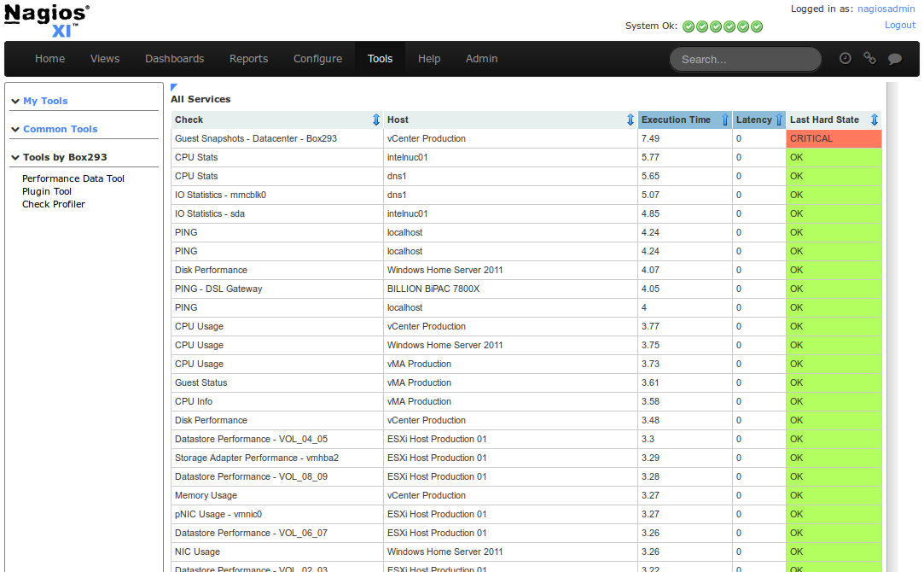Open the Reports menu

pyautogui.click(x=248, y=58)
